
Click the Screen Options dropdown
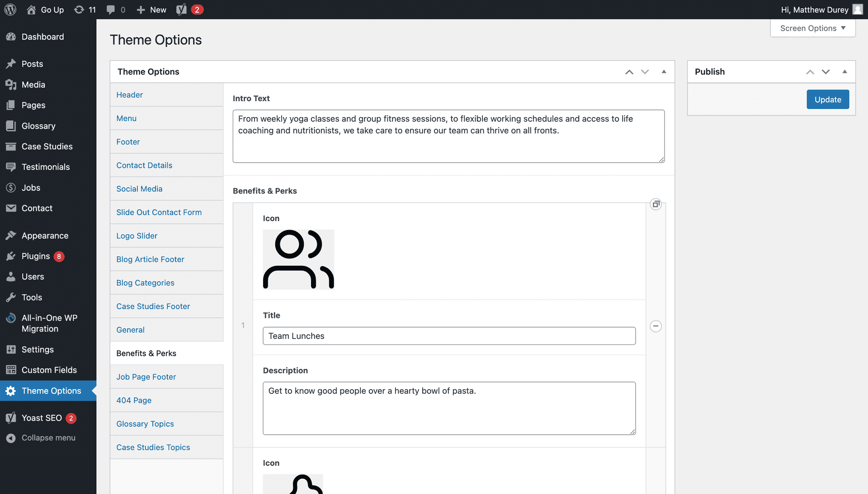[812, 28]
